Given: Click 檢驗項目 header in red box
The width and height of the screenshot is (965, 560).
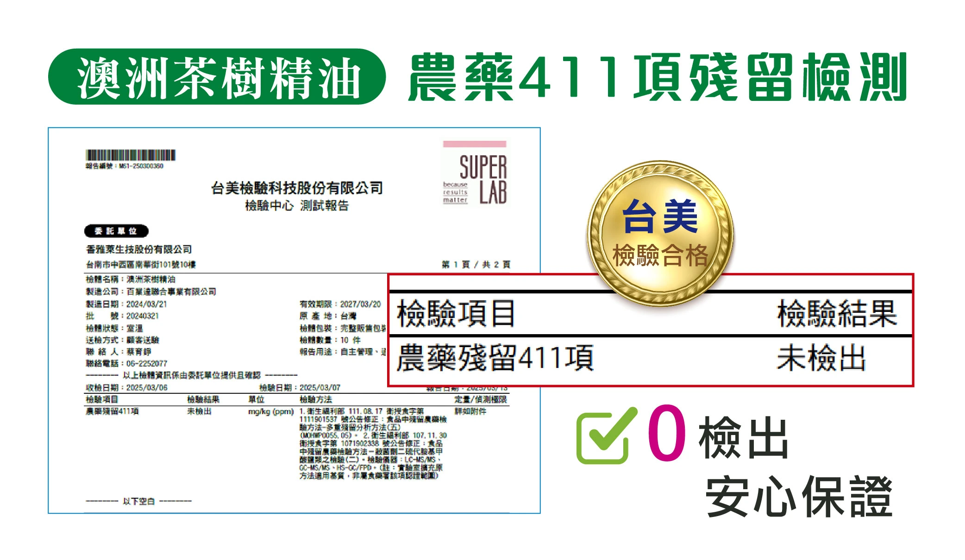Looking at the screenshot, I should click(x=456, y=314).
